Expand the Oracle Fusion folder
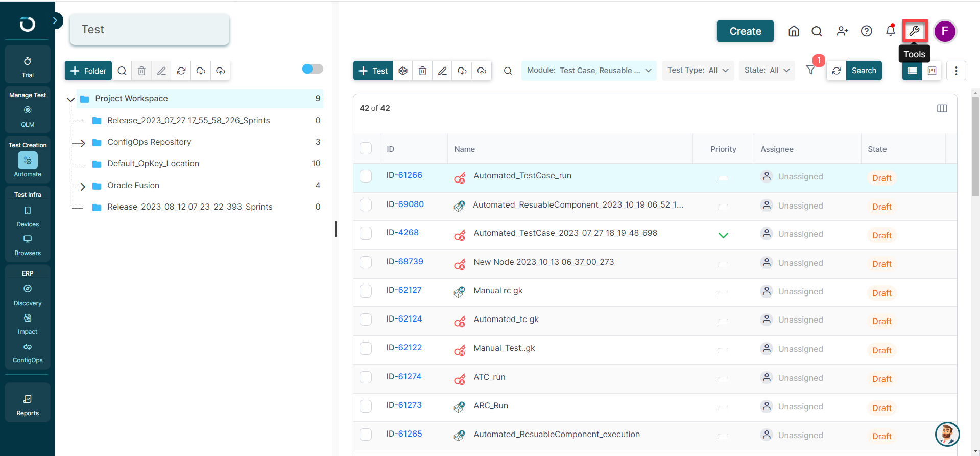 83,186
